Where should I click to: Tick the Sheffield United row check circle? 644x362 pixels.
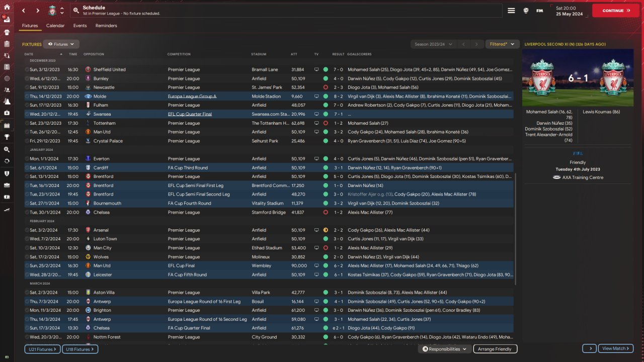[27, 69]
